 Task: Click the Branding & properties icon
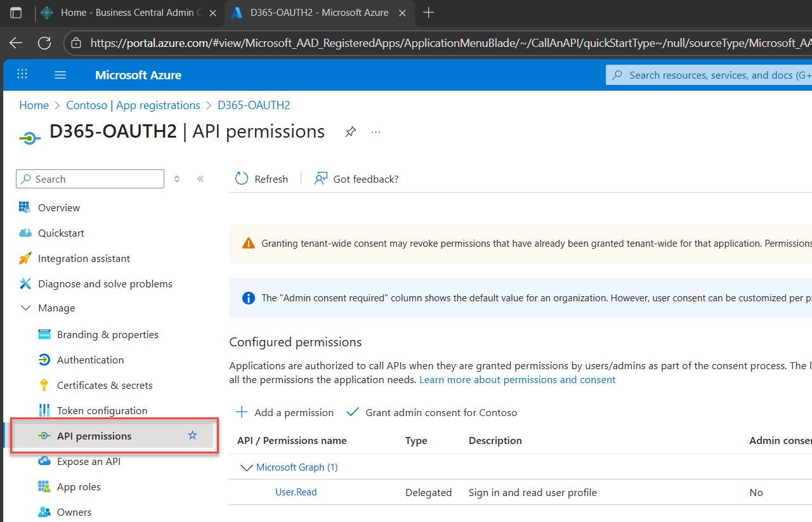click(x=44, y=334)
